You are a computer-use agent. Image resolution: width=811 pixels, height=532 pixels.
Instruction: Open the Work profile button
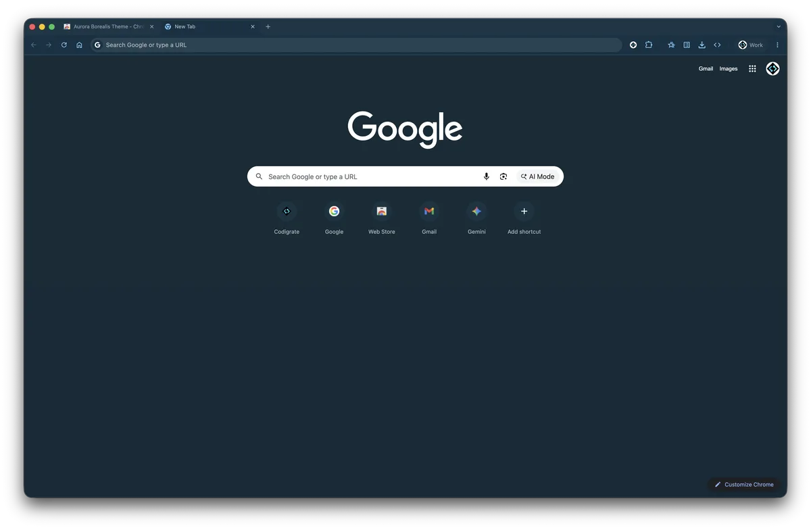pos(751,45)
